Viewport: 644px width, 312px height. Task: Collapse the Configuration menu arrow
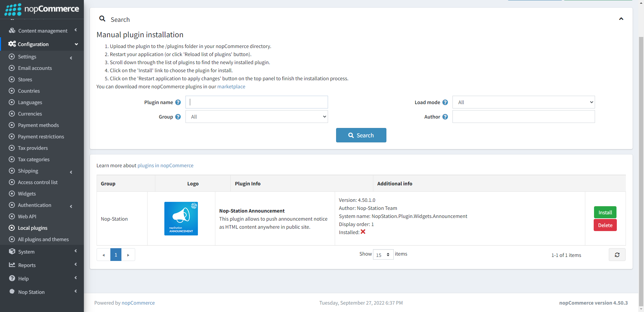pyautogui.click(x=76, y=44)
